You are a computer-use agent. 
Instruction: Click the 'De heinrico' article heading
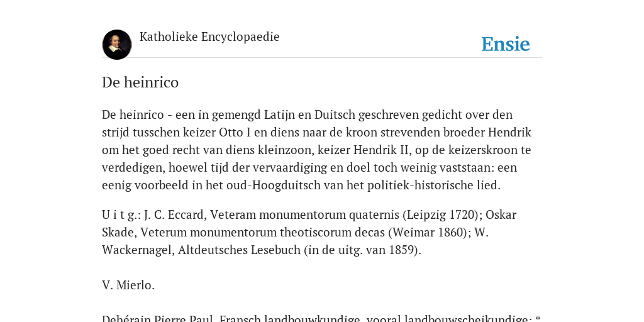click(x=140, y=82)
